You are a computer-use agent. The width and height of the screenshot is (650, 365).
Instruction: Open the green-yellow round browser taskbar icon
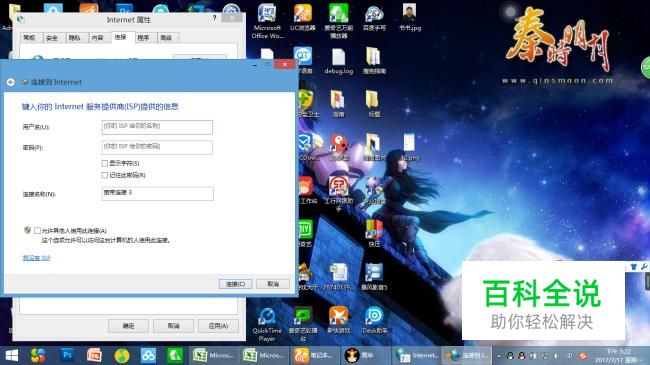[x=122, y=355]
